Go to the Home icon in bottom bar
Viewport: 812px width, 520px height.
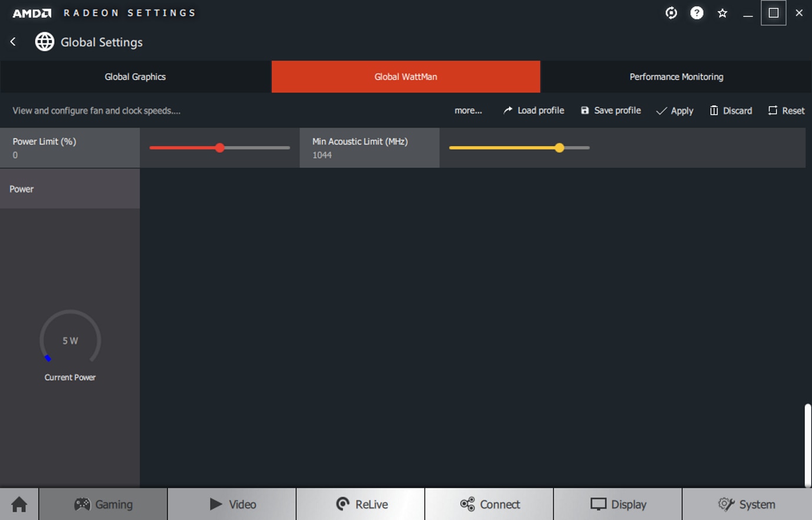pyautogui.click(x=19, y=504)
